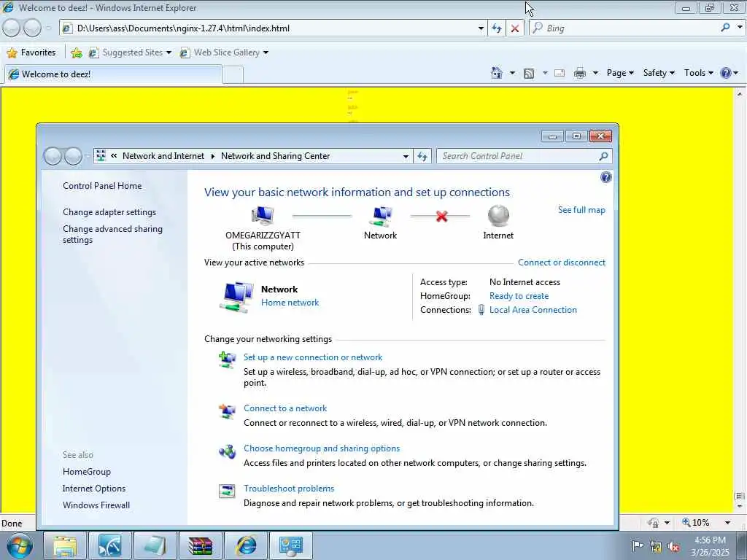
Task: Click Change adapter settings link
Action: pos(109,212)
